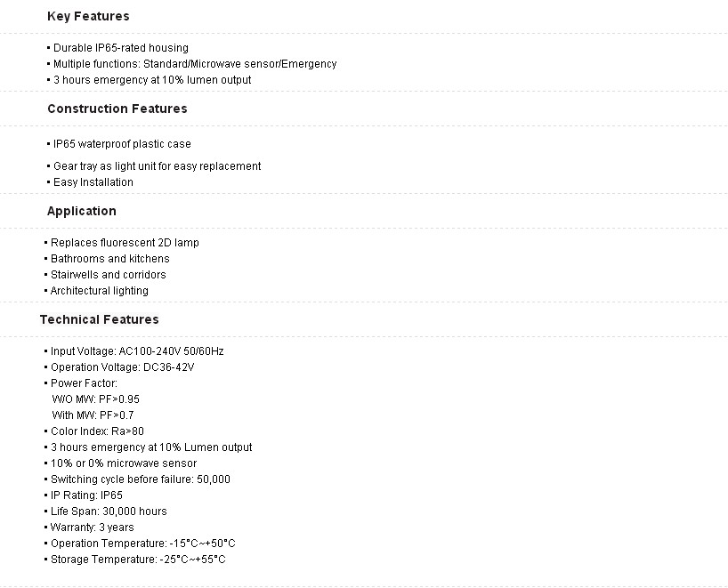Click the Construction Features heading
Screen dimensions: 728x588
coord(117,109)
